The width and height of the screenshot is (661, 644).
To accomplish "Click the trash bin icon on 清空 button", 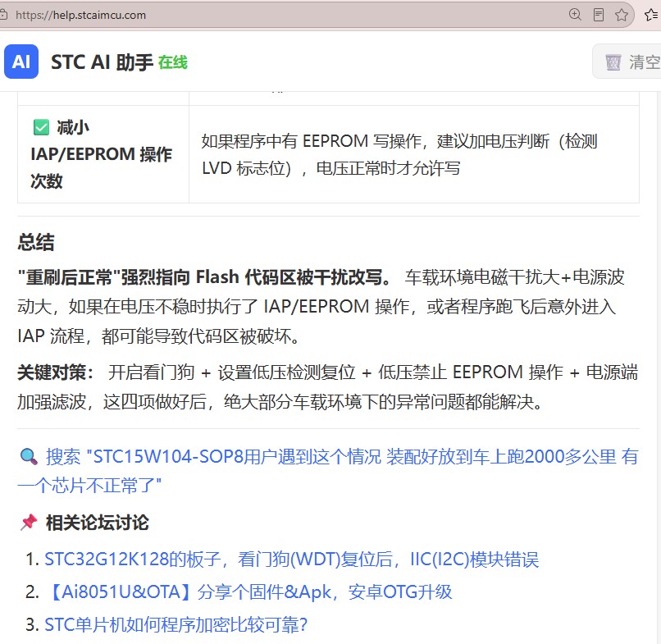I will click(x=613, y=62).
